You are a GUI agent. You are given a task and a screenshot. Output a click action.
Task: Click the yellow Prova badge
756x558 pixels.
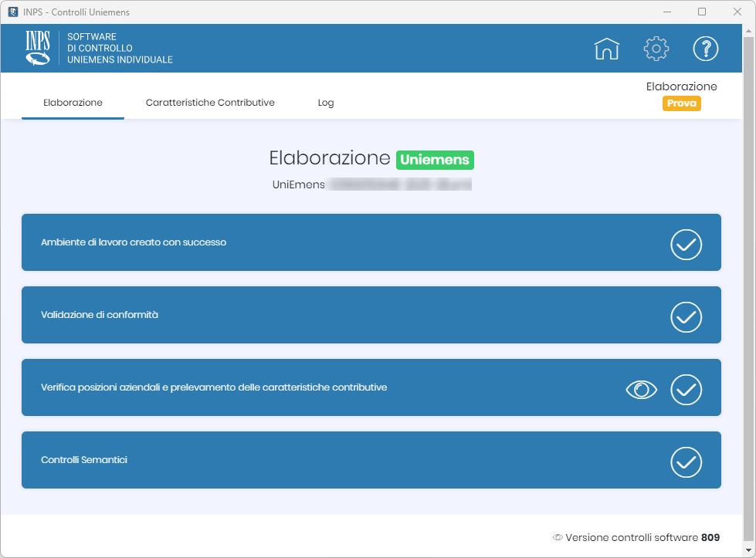coord(681,103)
